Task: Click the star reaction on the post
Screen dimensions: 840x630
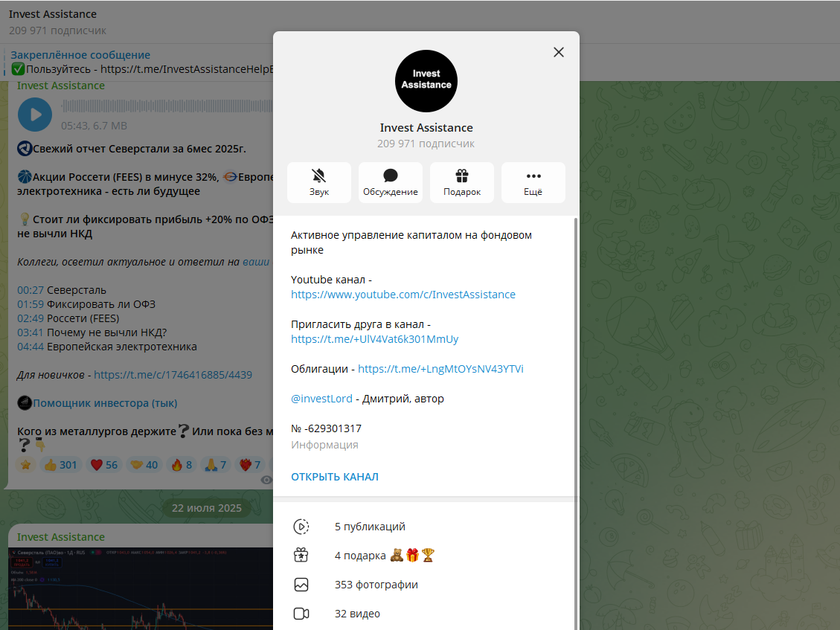Action: pyautogui.click(x=25, y=465)
